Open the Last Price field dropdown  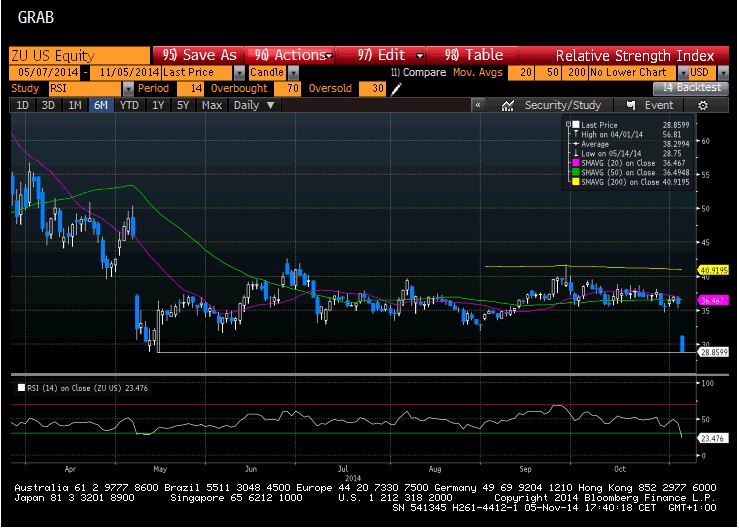(239, 73)
